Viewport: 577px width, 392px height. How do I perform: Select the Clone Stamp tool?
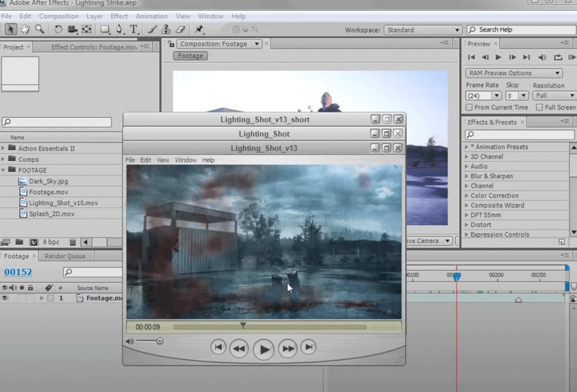(x=166, y=29)
